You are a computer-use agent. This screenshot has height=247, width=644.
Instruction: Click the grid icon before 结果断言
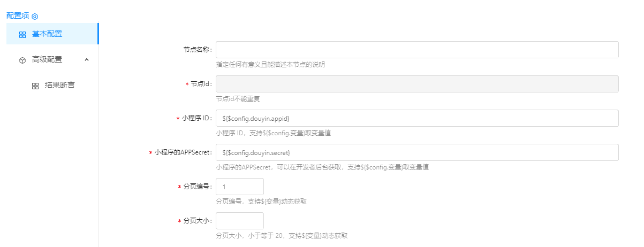tap(35, 86)
